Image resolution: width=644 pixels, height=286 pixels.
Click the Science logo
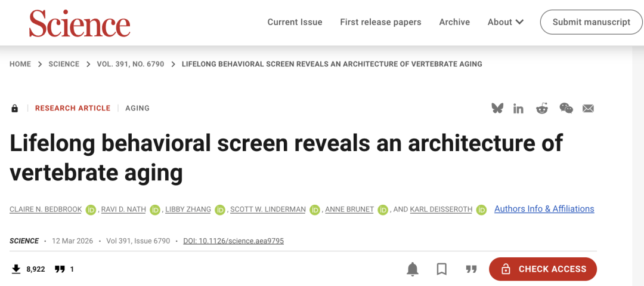point(79,23)
